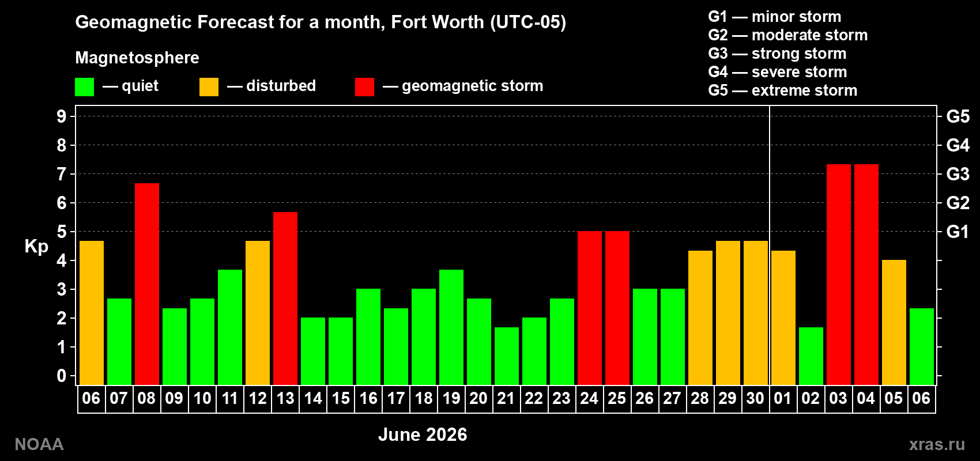Click the orange bar for June 29

(728, 313)
